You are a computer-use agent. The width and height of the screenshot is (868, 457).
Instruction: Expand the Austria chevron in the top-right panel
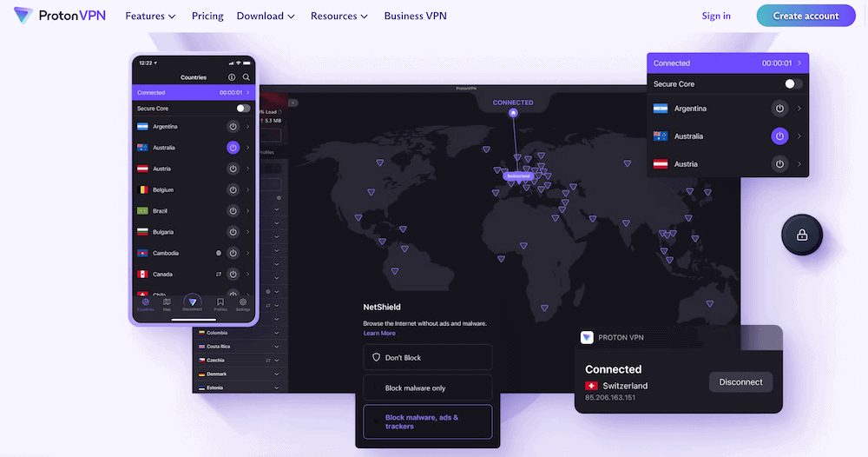(799, 164)
